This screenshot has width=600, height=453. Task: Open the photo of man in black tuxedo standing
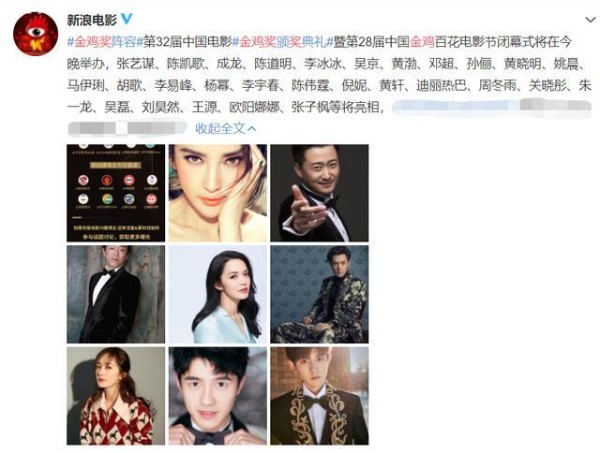116,294
